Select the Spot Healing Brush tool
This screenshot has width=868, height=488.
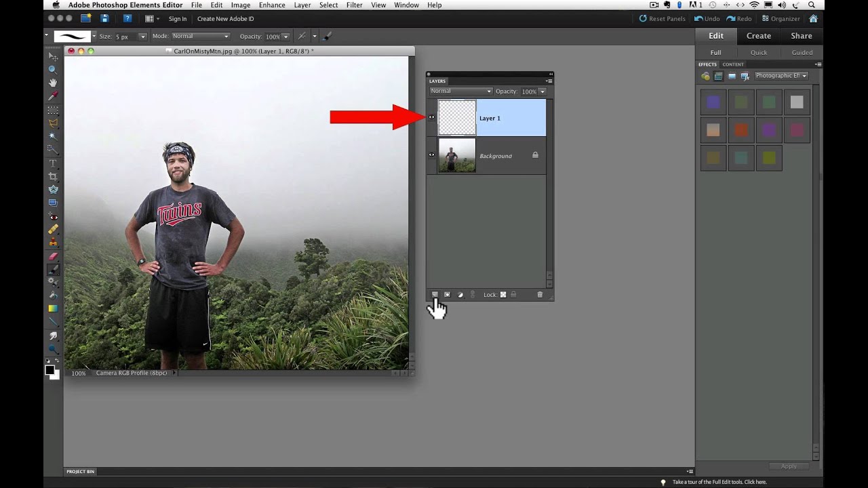click(x=53, y=229)
